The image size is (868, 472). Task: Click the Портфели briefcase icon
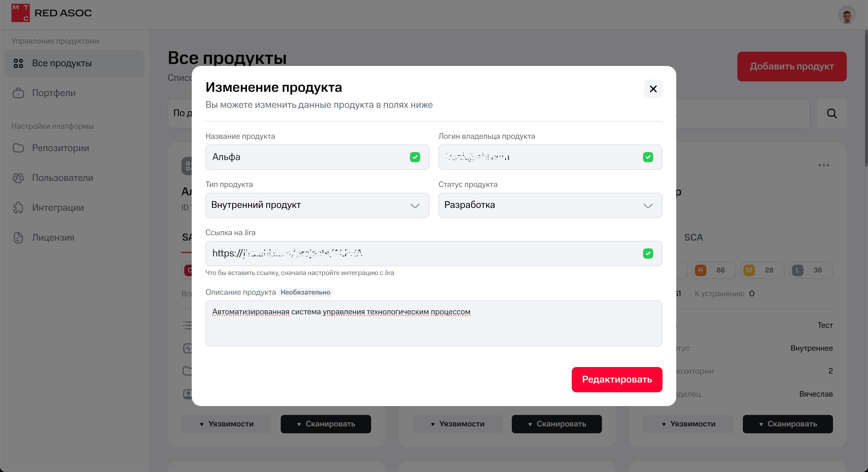tap(18, 93)
